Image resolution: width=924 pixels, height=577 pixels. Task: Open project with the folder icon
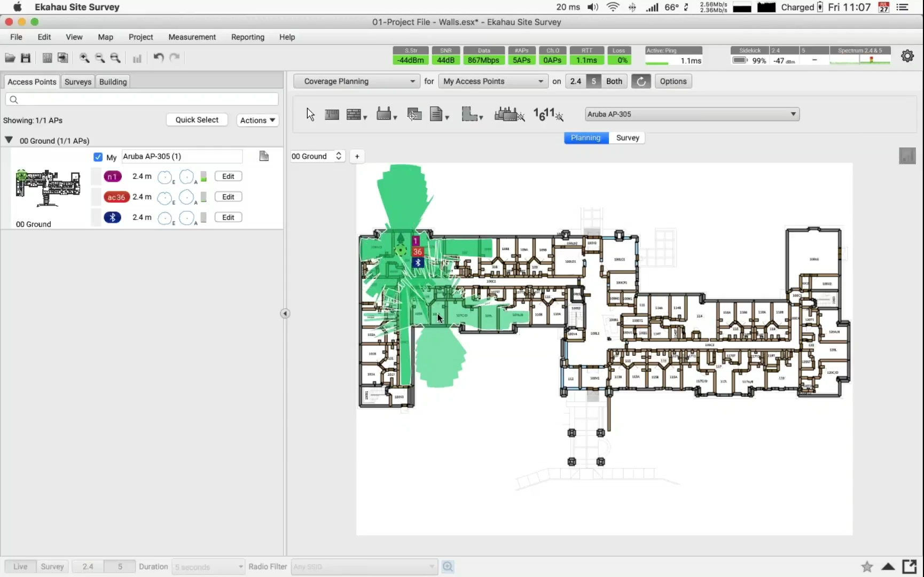[x=10, y=58]
